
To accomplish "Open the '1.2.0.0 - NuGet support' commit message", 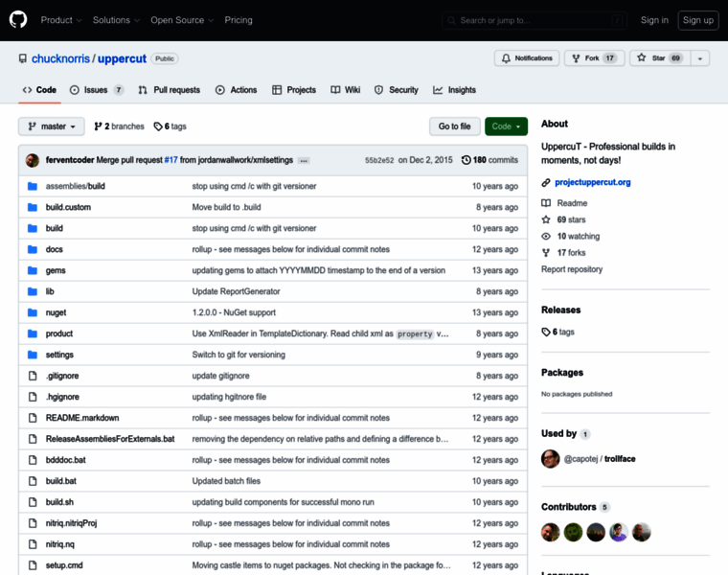I will coord(234,312).
